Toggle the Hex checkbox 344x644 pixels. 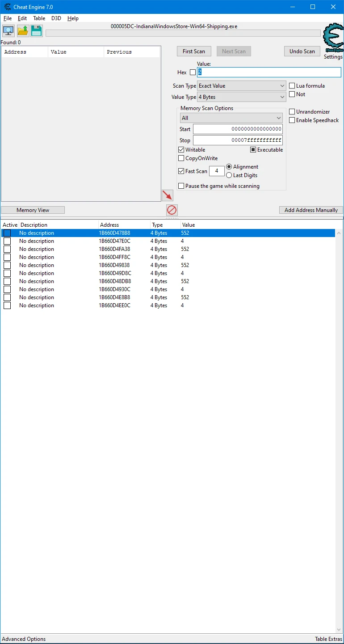point(193,72)
